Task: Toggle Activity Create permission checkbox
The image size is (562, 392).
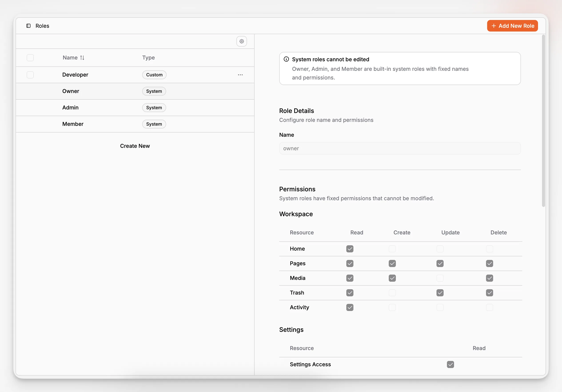Action: click(392, 307)
